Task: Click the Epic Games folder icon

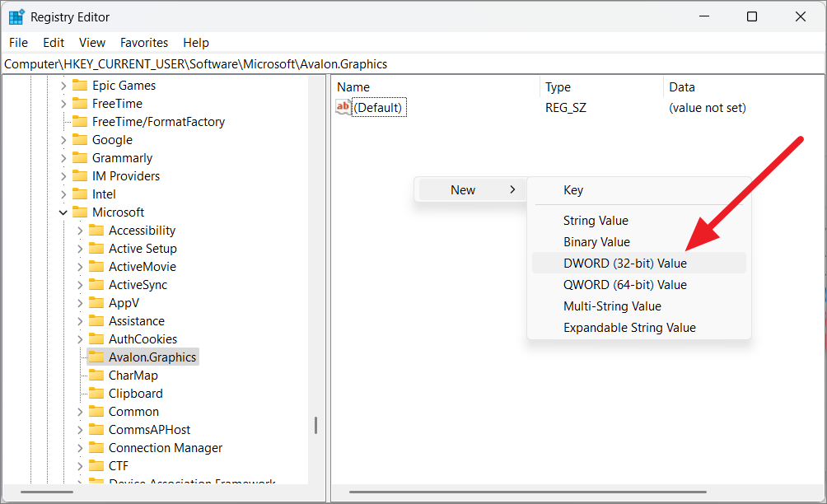Action: [80, 86]
